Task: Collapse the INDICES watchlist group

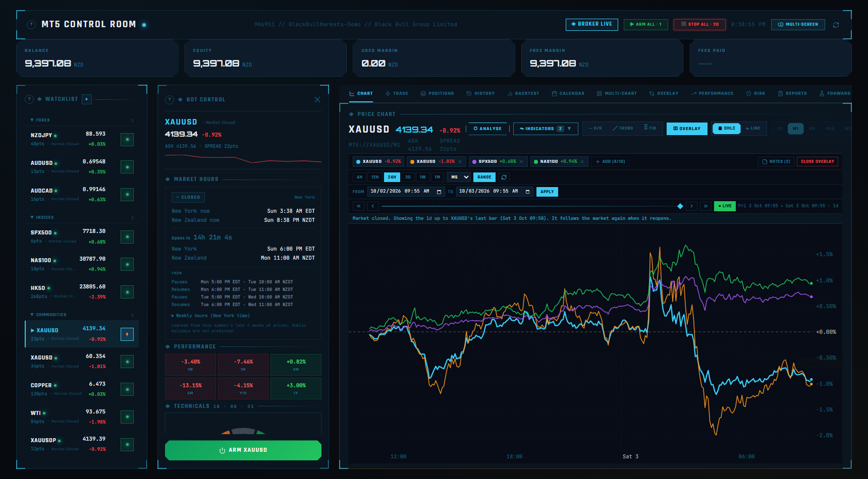Action: [42, 217]
